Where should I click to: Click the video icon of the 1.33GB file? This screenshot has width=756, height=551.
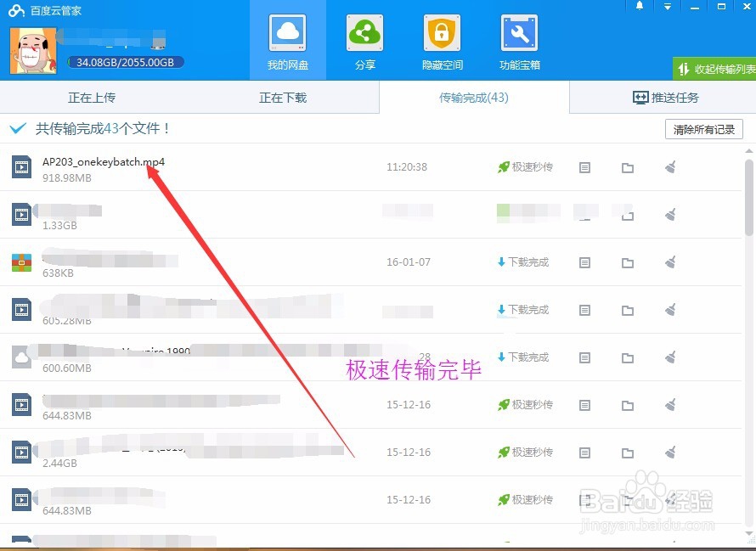(22, 215)
